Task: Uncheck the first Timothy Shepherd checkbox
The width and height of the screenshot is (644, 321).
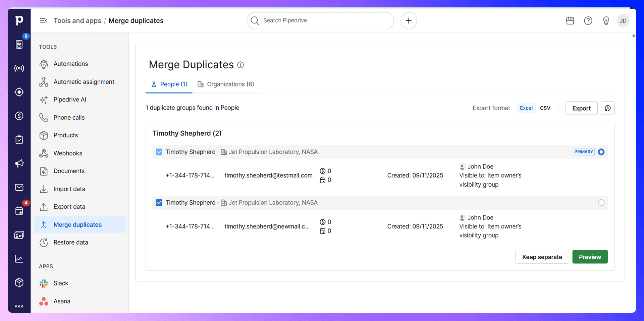Action: point(159,152)
